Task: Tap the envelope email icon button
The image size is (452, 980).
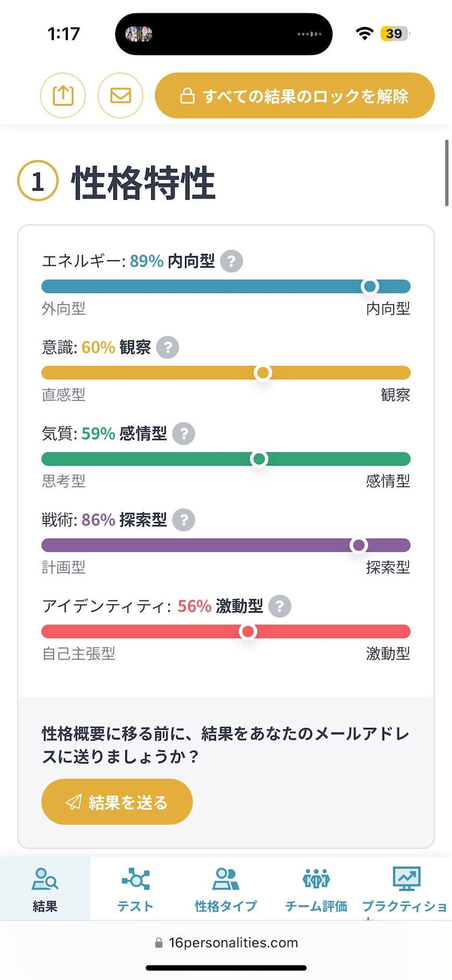Action: pos(121,96)
